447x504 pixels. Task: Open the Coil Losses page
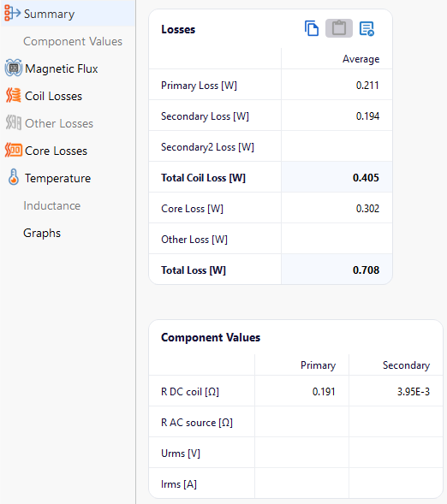click(53, 96)
